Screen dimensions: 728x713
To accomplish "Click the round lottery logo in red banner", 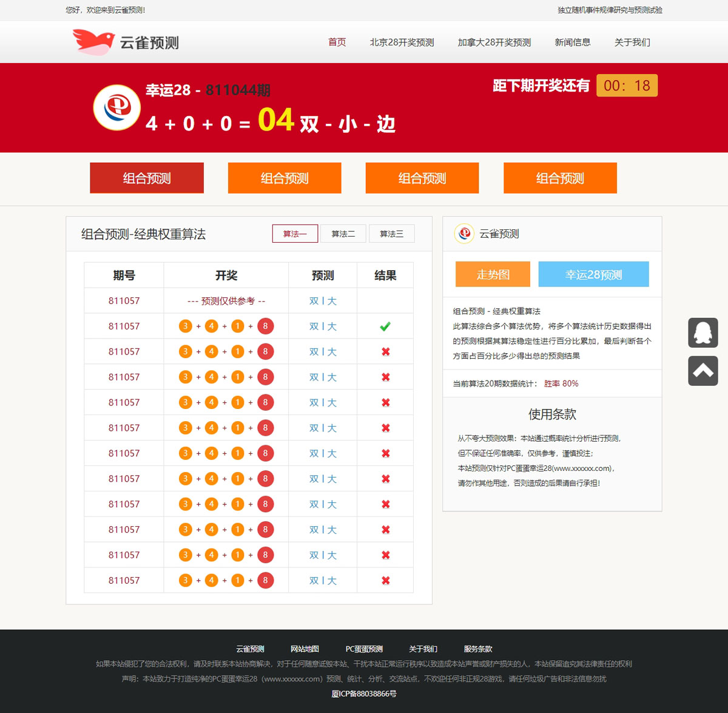I will pos(116,108).
